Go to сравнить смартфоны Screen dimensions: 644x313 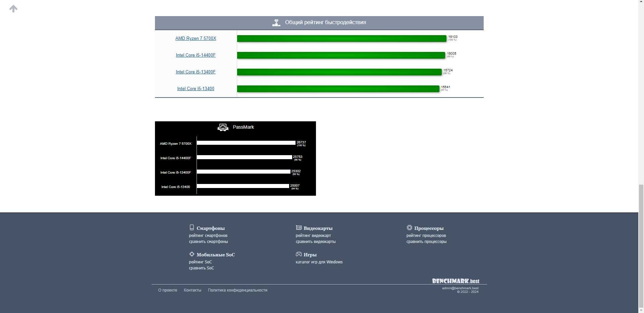[208, 242]
